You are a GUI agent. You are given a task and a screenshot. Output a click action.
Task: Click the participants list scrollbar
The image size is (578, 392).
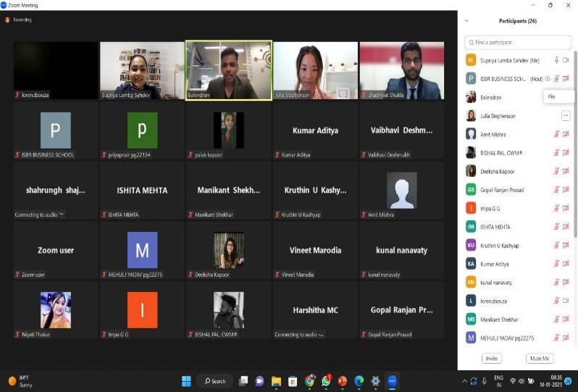575,143
